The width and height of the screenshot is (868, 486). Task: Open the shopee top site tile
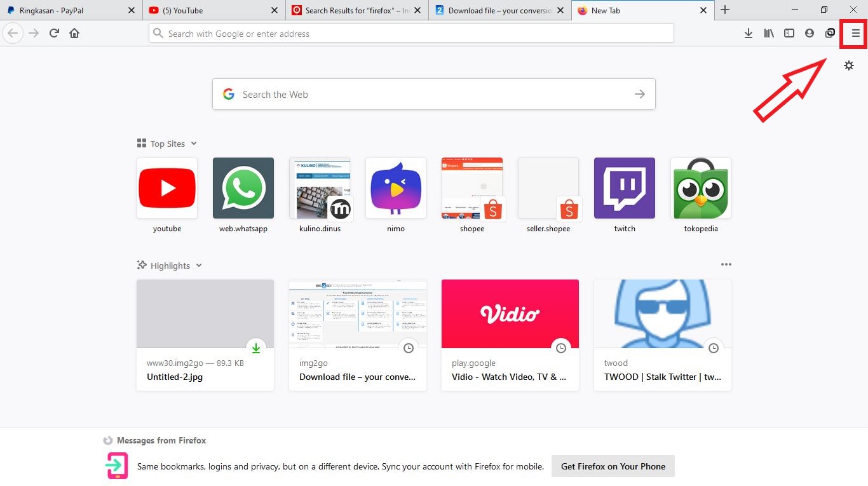(x=472, y=188)
